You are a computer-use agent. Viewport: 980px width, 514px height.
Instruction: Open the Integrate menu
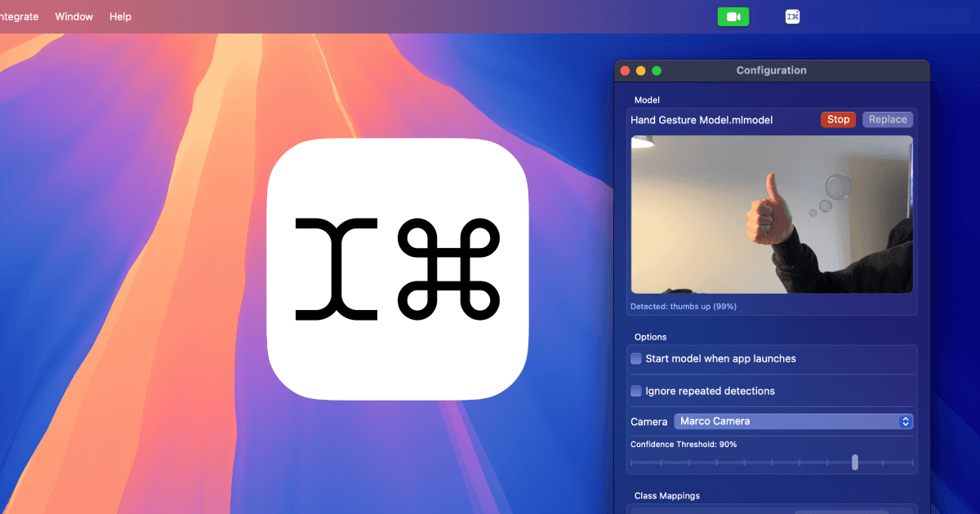(18, 16)
